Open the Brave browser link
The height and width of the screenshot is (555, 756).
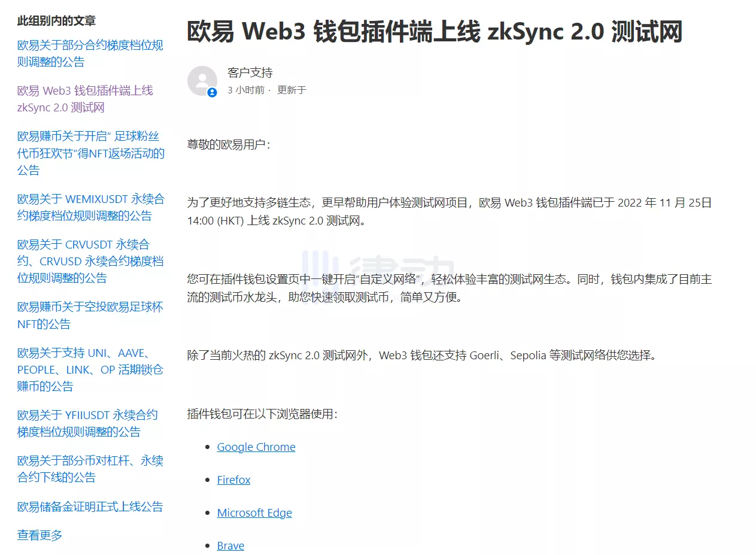click(x=230, y=546)
